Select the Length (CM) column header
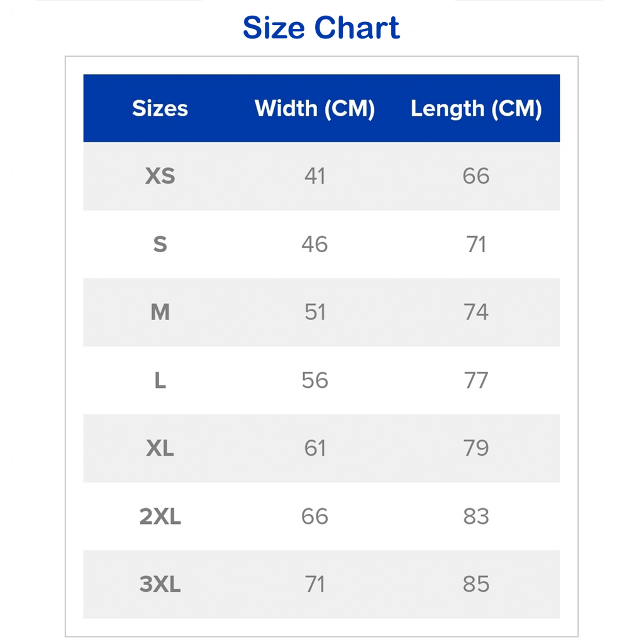644x644 pixels. 477,109
